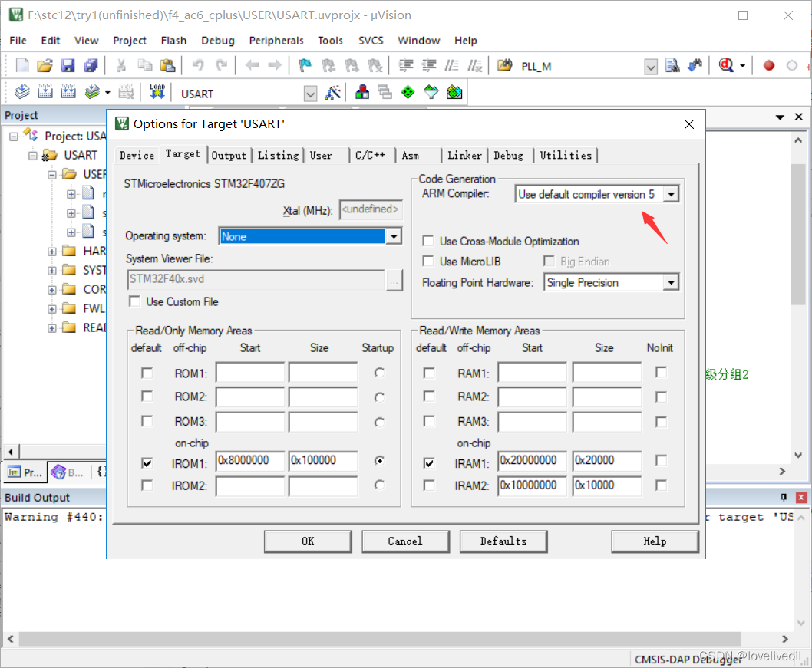Open the Operating system dropdown

pyautogui.click(x=394, y=236)
